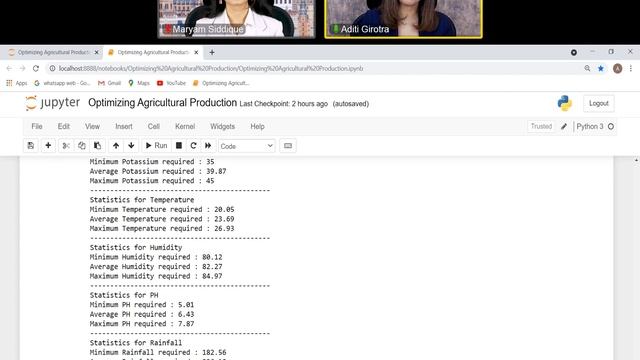640x360 pixels.
Task: Click the Python 3 kernel indicator circle
Action: click(611, 127)
